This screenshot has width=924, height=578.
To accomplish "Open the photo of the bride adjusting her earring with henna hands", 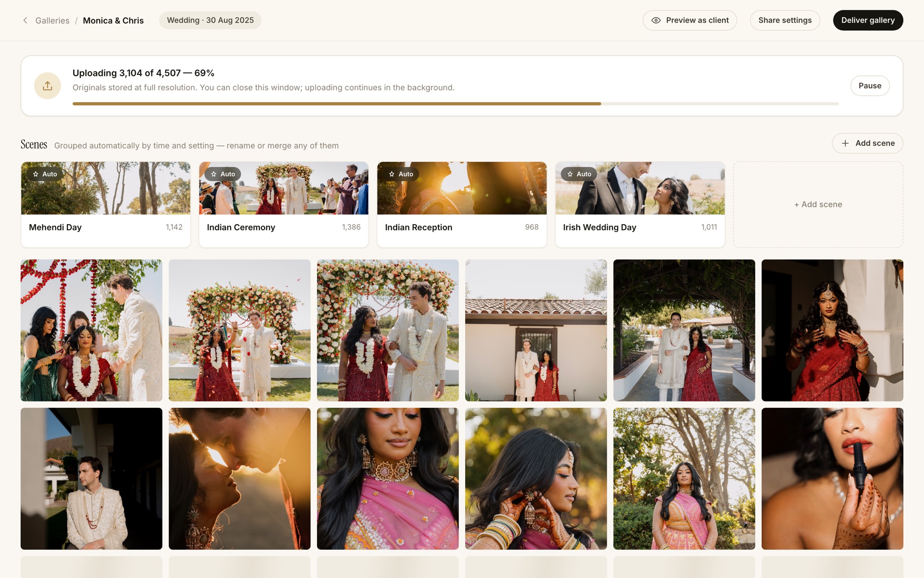I will [536, 479].
